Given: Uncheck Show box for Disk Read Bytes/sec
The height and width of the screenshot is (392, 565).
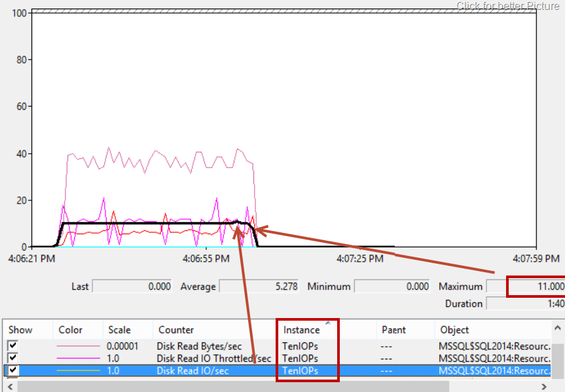Looking at the screenshot, I should click(12, 346).
